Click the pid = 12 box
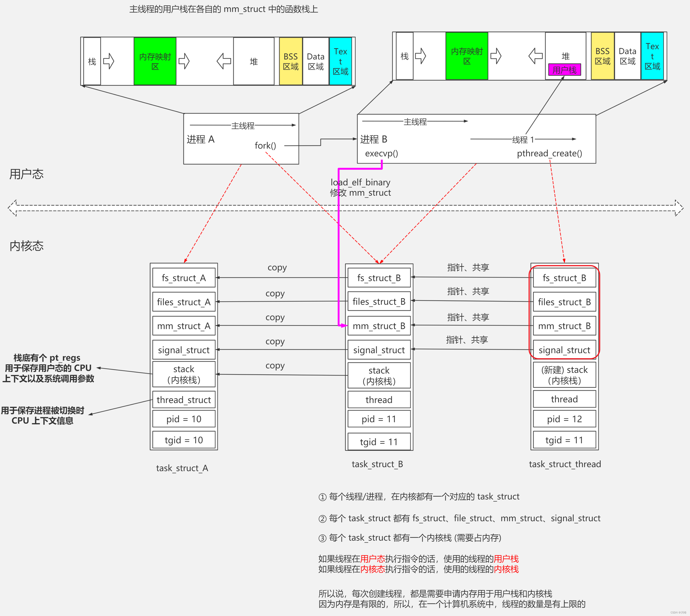The width and height of the screenshot is (690, 616). 565,419
